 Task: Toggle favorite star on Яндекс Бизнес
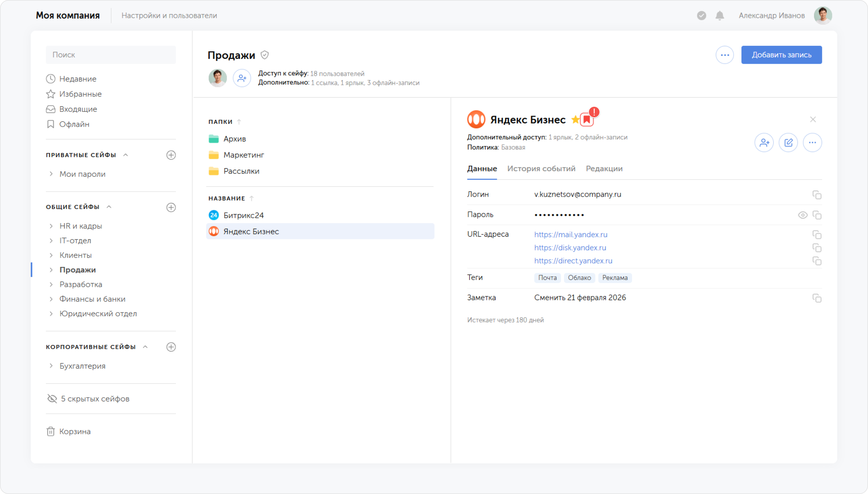click(x=575, y=120)
